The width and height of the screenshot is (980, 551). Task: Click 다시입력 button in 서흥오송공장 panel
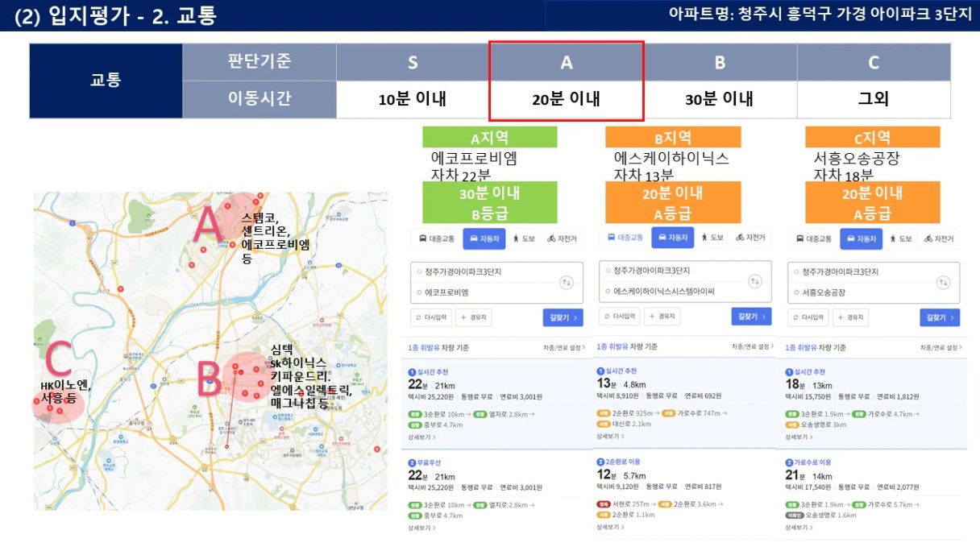coord(808,317)
